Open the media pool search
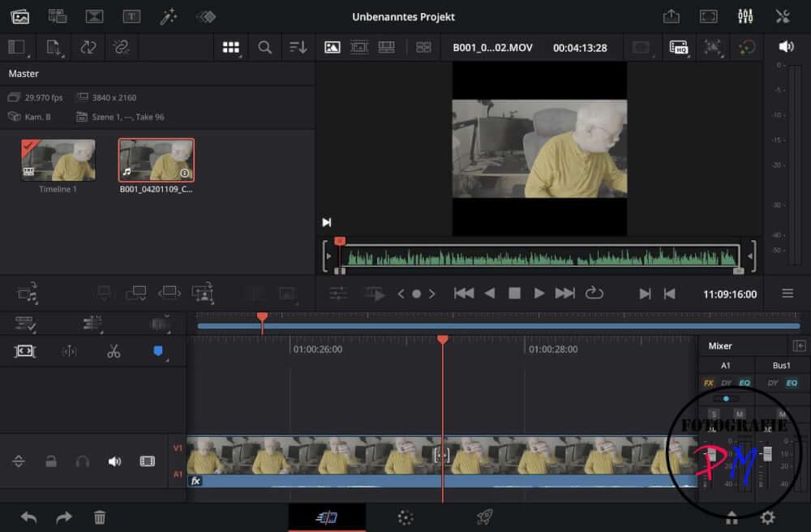Screen dimensions: 811x532 point(265,48)
